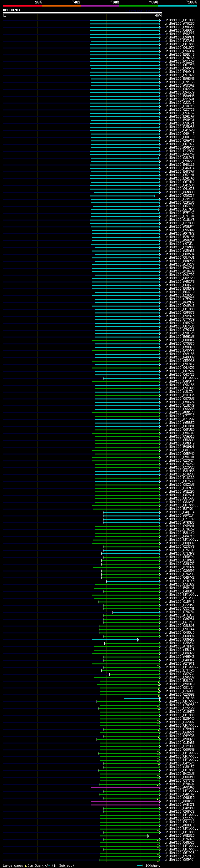Open hit UniRef100_B9GFF3
Image resolution: width=200 pixels, height=868 pixels.
click(x=179, y=34)
